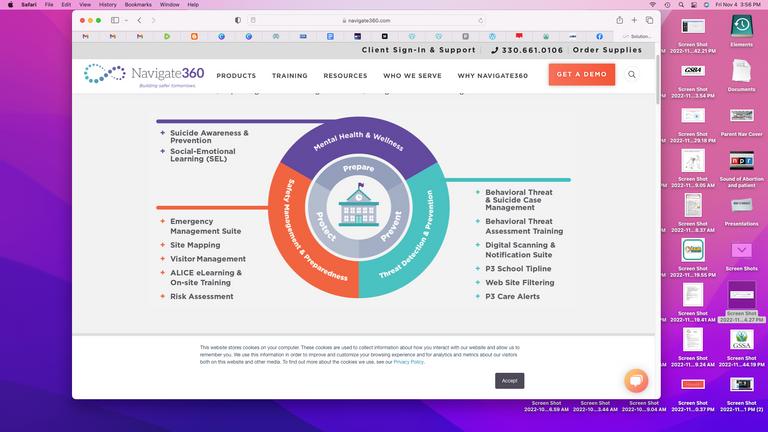Click Social-Emotional Learning (SEL) item
Viewport: 768px width, 432px height.
[203, 155]
